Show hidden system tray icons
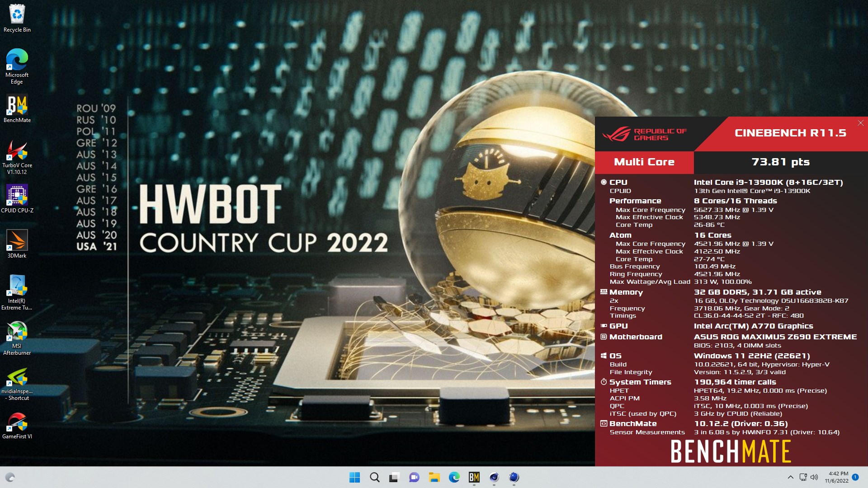The width and height of the screenshot is (868, 488). (790, 477)
